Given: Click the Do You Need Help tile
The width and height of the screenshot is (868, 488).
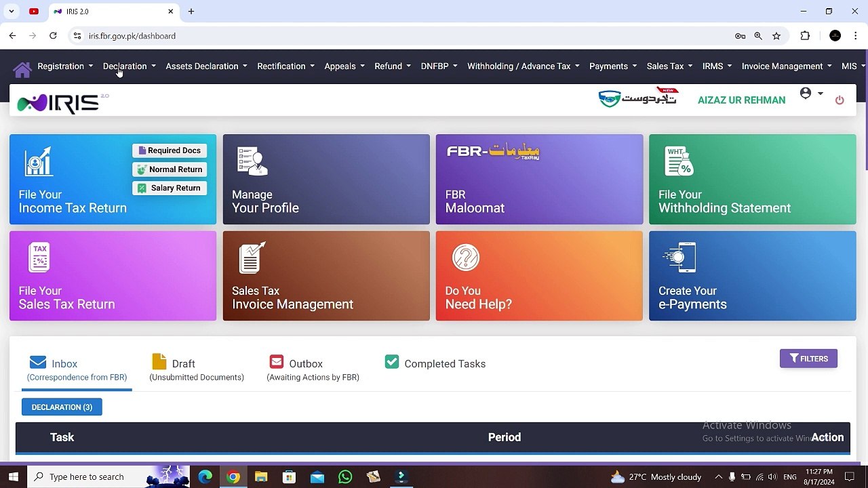Looking at the screenshot, I should pyautogui.click(x=539, y=276).
